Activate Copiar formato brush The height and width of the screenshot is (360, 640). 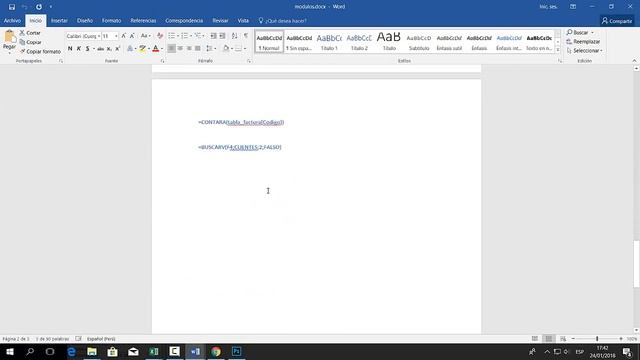tap(40, 51)
